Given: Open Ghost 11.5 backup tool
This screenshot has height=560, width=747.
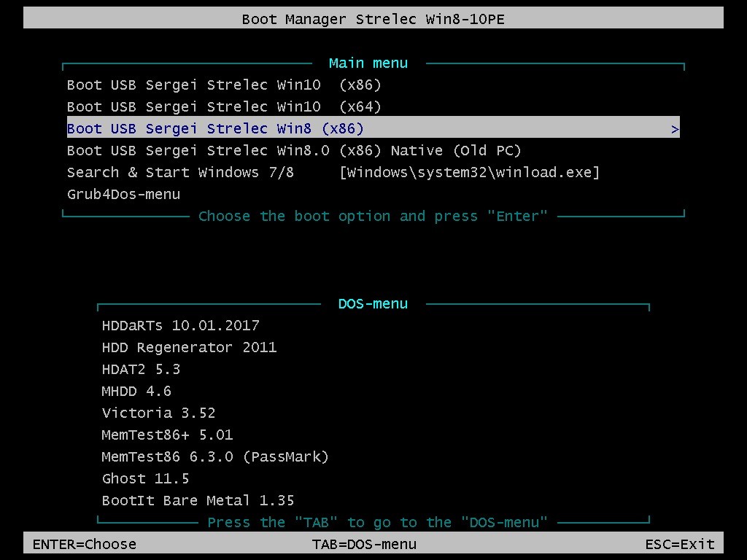Looking at the screenshot, I should click(145, 478).
